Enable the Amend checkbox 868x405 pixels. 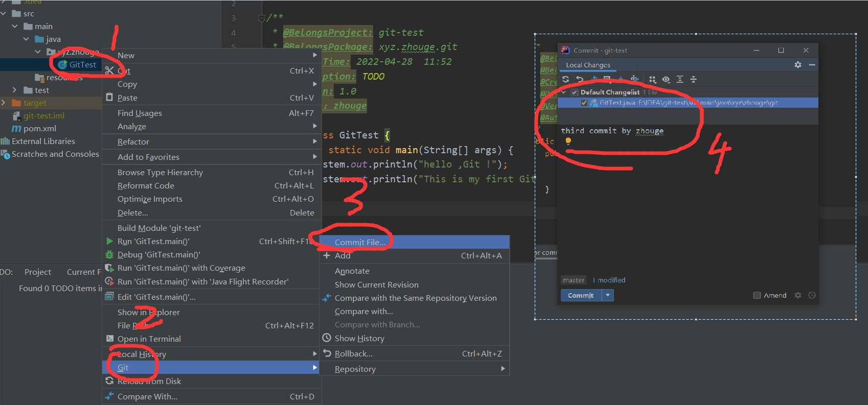coord(757,295)
